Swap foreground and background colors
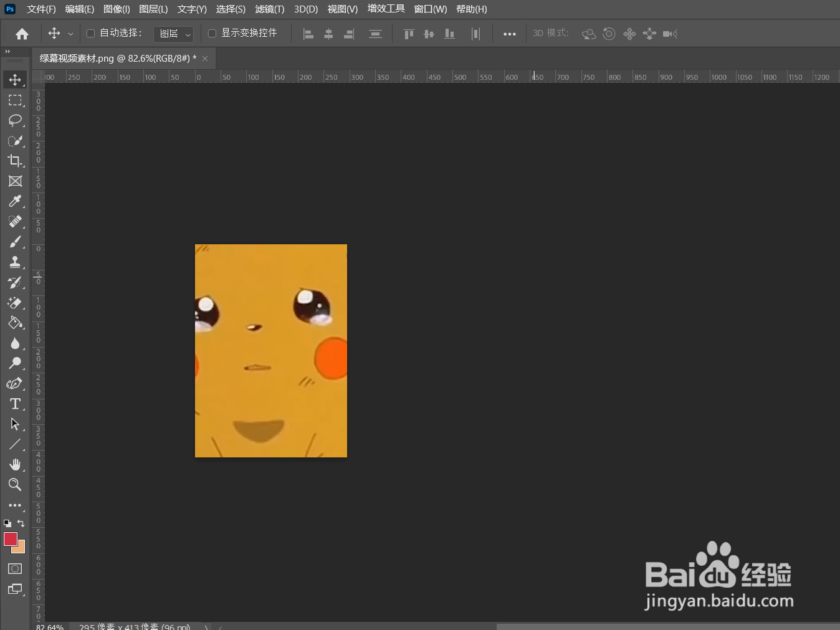 pos(21,523)
